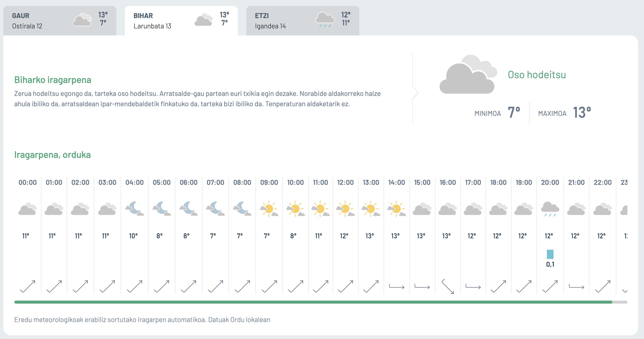Click the moon icon at 07:00
Image resolution: width=644 pixels, height=339 pixels.
[215, 209]
